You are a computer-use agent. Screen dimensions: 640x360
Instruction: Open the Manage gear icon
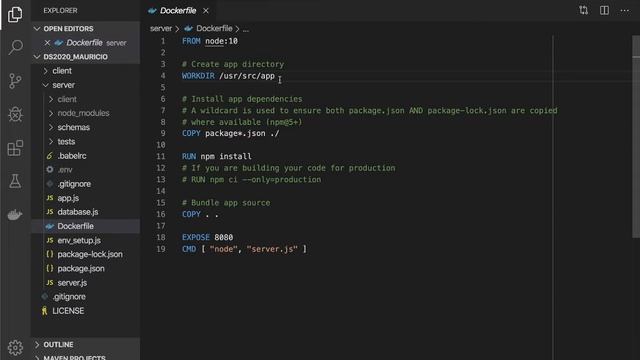[15, 347]
